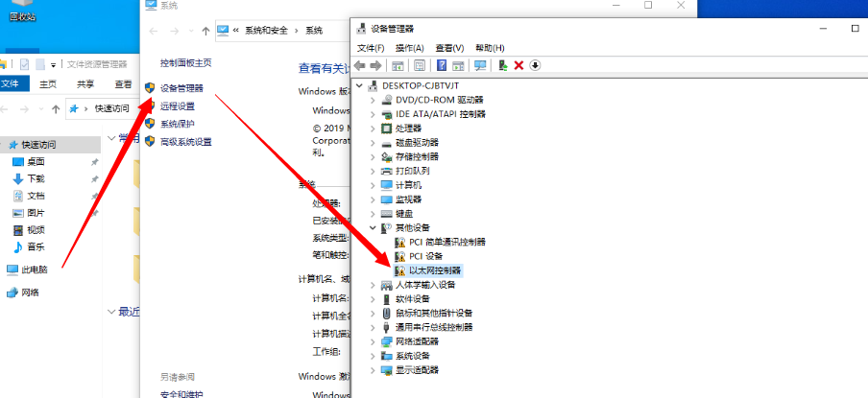Click the blue help question mark toolbar icon

442,65
